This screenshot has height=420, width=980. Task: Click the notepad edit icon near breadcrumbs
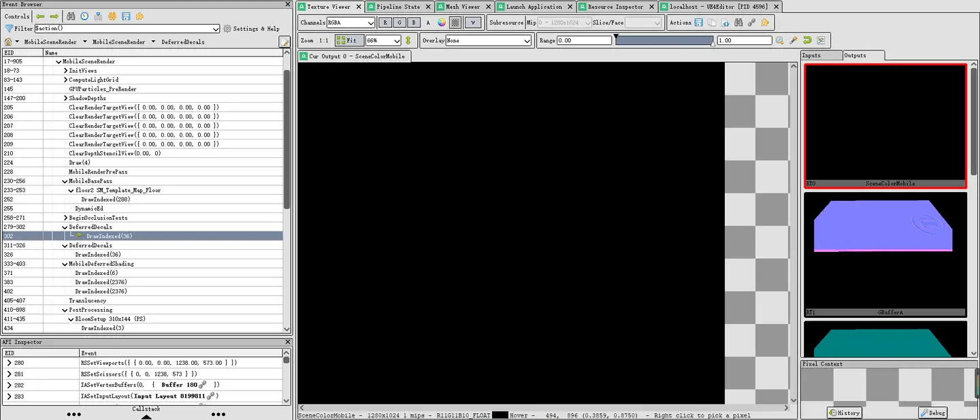click(285, 42)
